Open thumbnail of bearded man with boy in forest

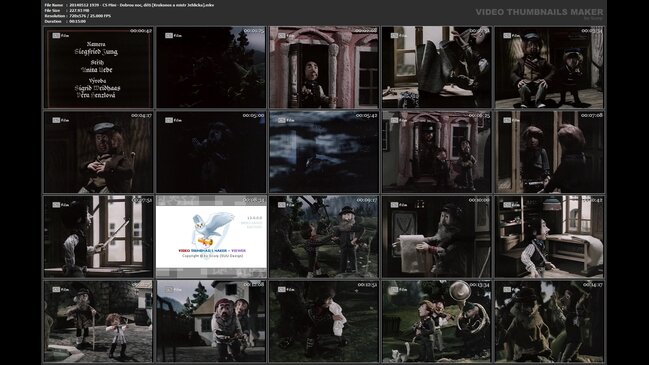point(324,237)
